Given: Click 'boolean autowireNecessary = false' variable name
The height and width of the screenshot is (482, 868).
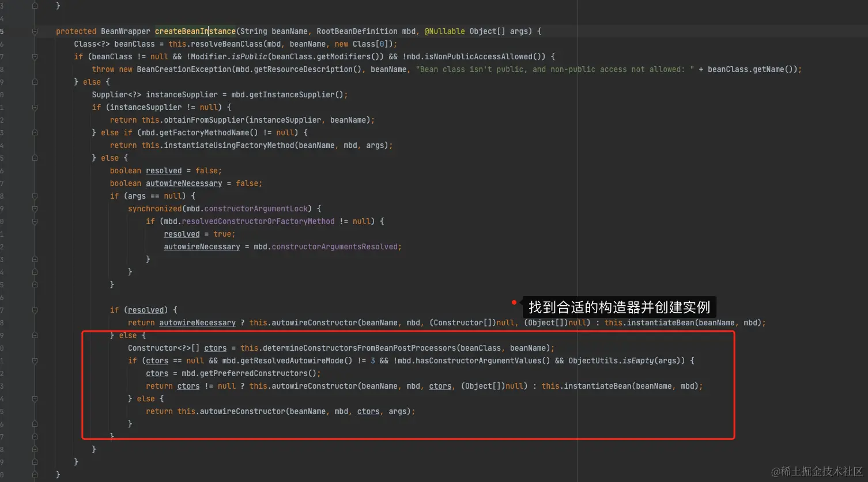Looking at the screenshot, I should pyautogui.click(x=184, y=183).
